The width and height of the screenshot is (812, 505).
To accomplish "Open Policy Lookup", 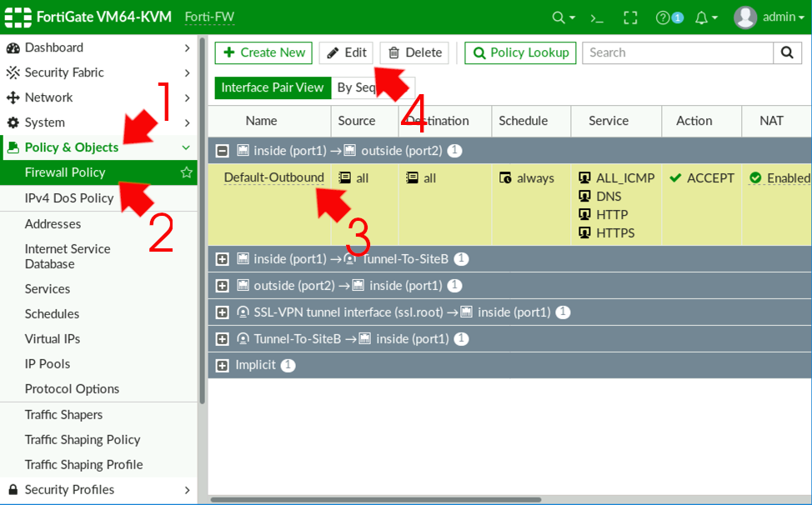I will tap(520, 52).
